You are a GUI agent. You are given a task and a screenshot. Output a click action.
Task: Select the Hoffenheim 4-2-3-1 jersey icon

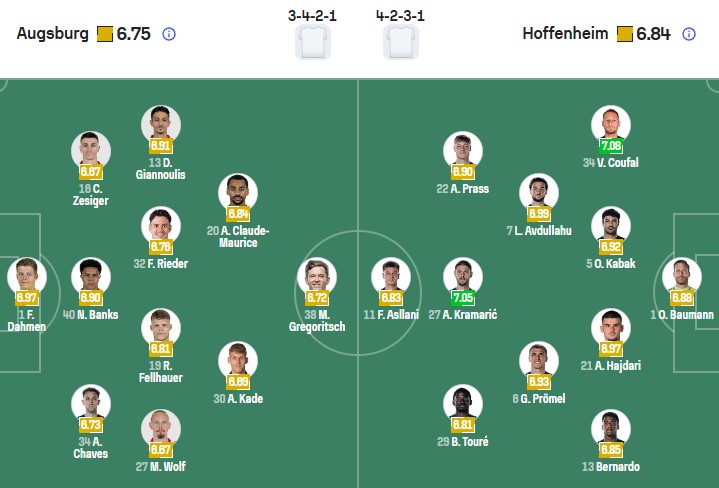[x=401, y=42]
